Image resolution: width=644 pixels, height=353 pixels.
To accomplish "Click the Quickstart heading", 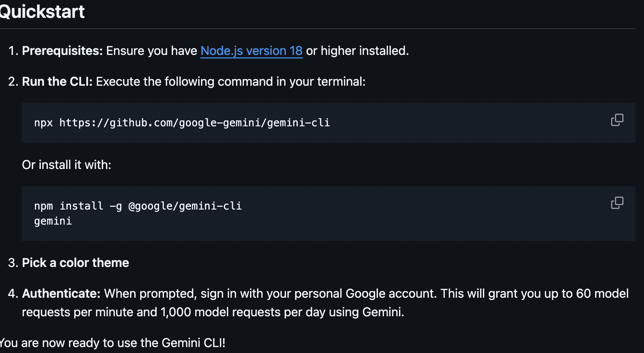I will click(42, 12).
